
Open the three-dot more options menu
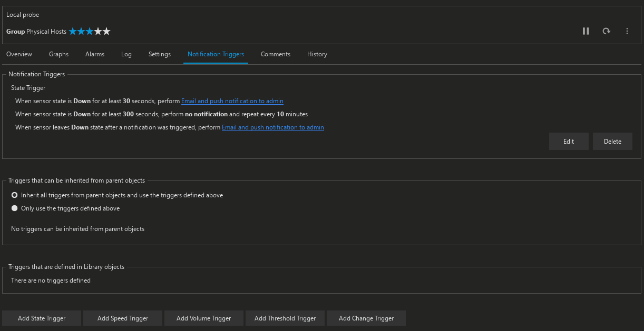(x=627, y=31)
